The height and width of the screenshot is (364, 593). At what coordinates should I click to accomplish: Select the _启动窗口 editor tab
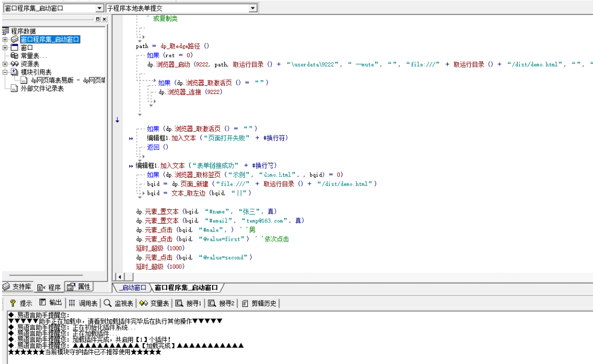point(132,288)
